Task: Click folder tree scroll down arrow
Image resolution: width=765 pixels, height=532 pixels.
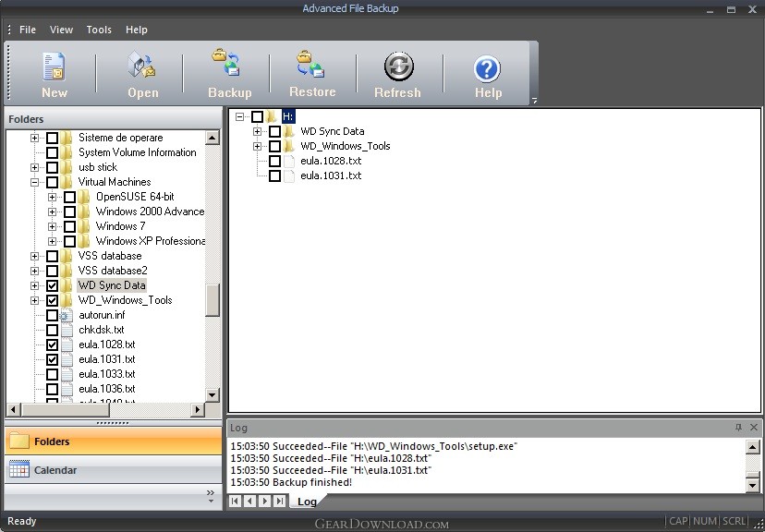Action: tap(212, 395)
